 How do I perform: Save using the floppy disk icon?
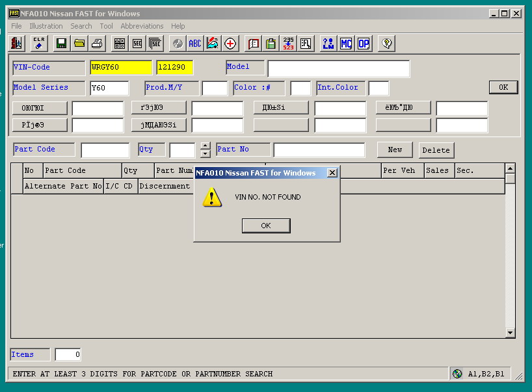[x=61, y=44]
